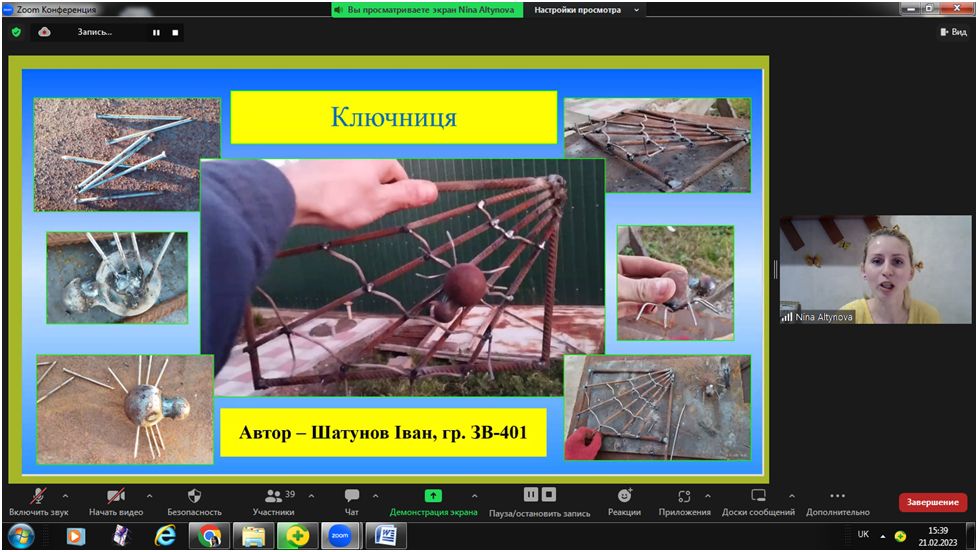Click the Nina Altynova video thumbnail

875,269
